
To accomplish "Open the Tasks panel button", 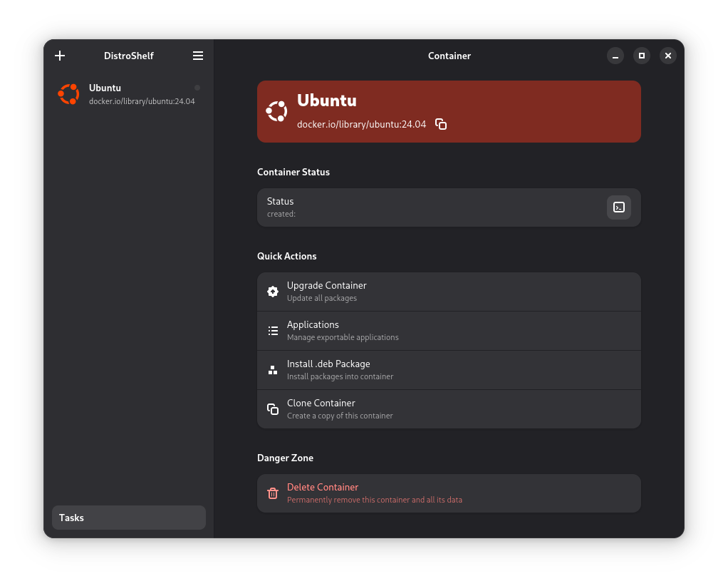I will coord(129,518).
